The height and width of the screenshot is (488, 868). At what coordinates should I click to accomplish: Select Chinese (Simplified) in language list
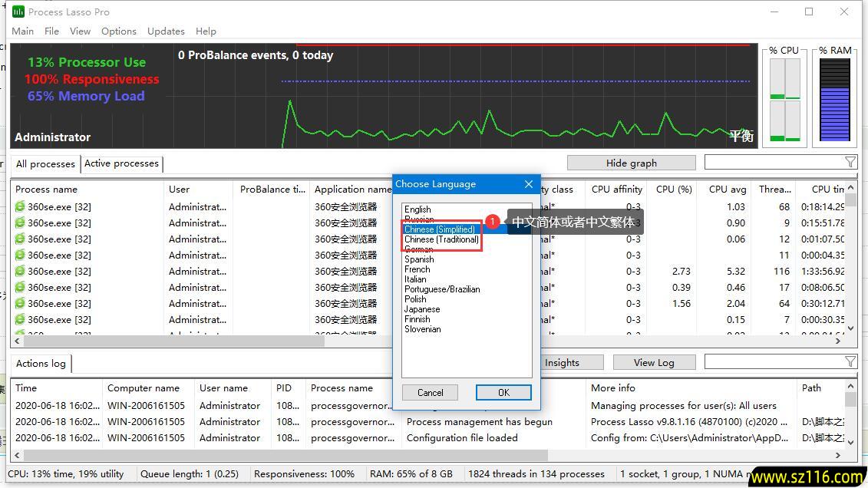440,229
